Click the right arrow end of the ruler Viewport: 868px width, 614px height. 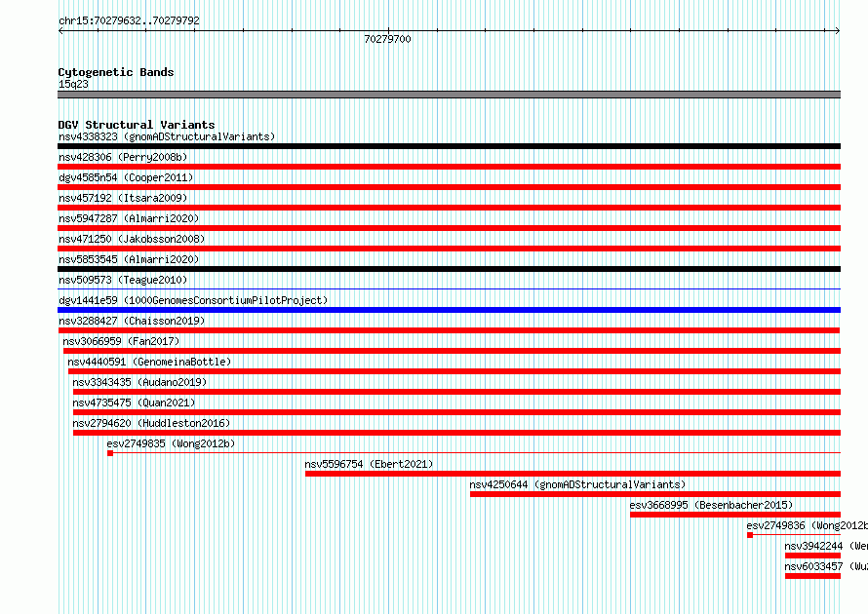tap(838, 31)
